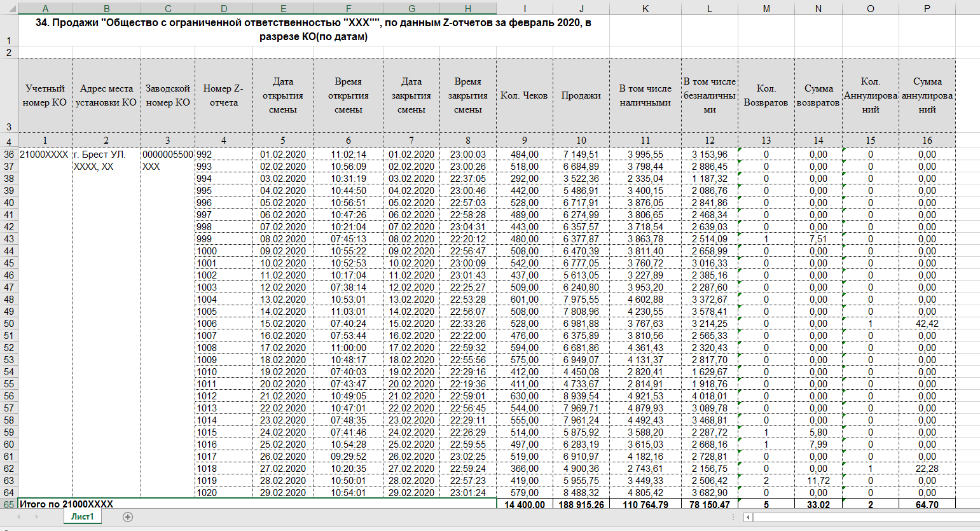Screen dimensions: 980x531
Task: Select the "В том числе безналичными" header cell
Action: 710,95
